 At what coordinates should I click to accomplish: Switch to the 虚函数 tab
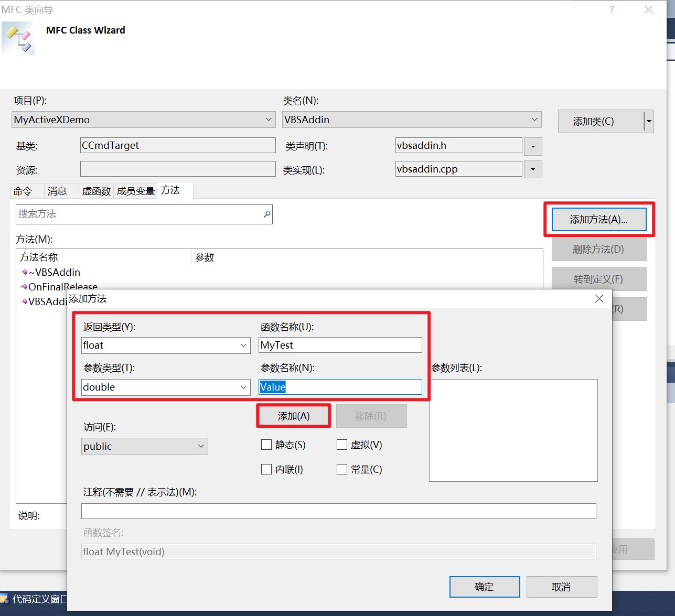click(x=96, y=191)
